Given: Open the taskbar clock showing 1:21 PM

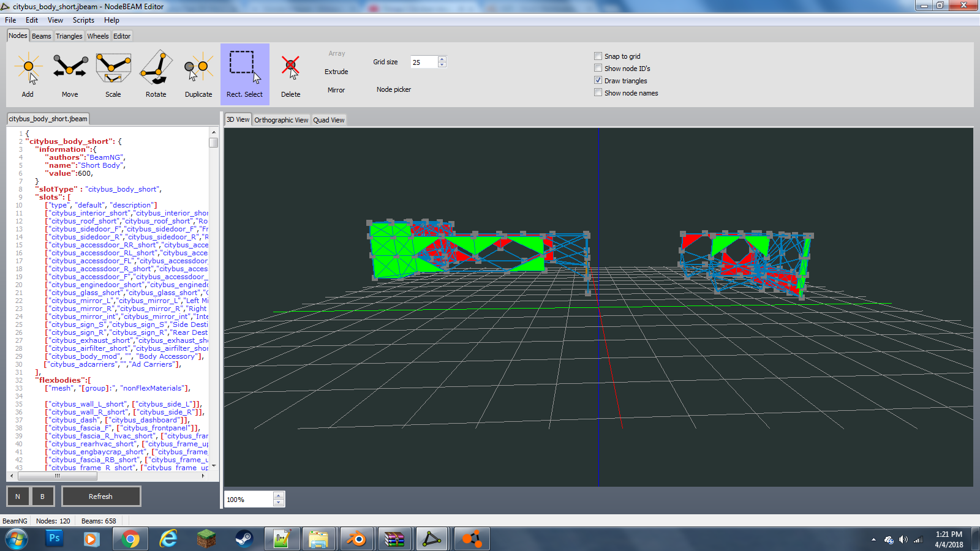Looking at the screenshot, I should click(x=949, y=539).
